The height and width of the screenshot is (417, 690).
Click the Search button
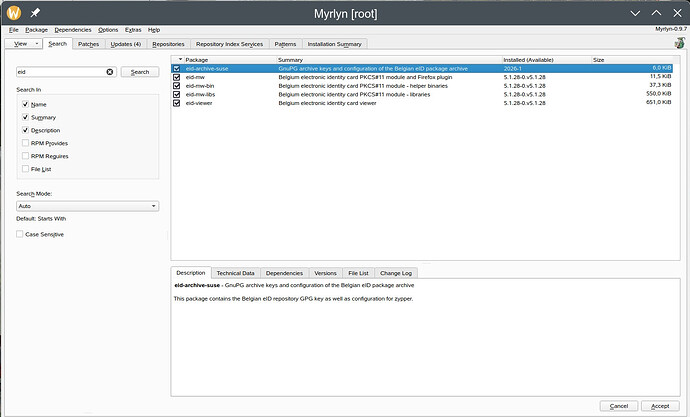coord(140,72)
